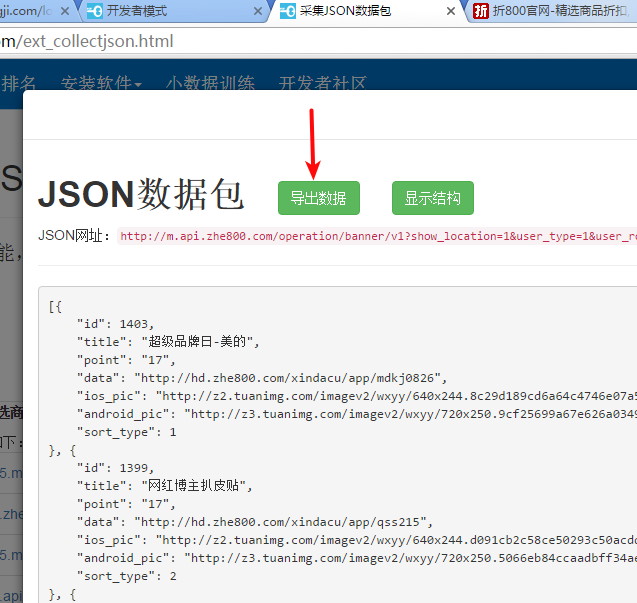Go to 小数据训练 in the navbar

(210, 83)
